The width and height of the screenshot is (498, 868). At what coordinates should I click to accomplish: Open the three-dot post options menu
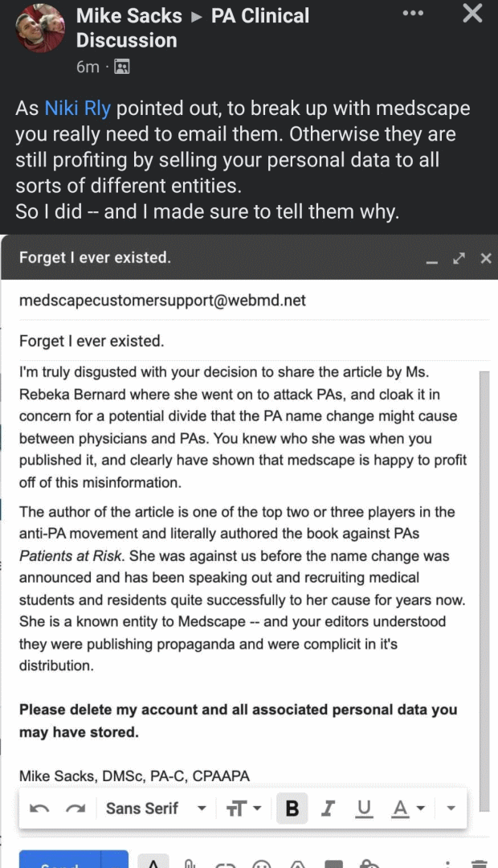[413, 13]
